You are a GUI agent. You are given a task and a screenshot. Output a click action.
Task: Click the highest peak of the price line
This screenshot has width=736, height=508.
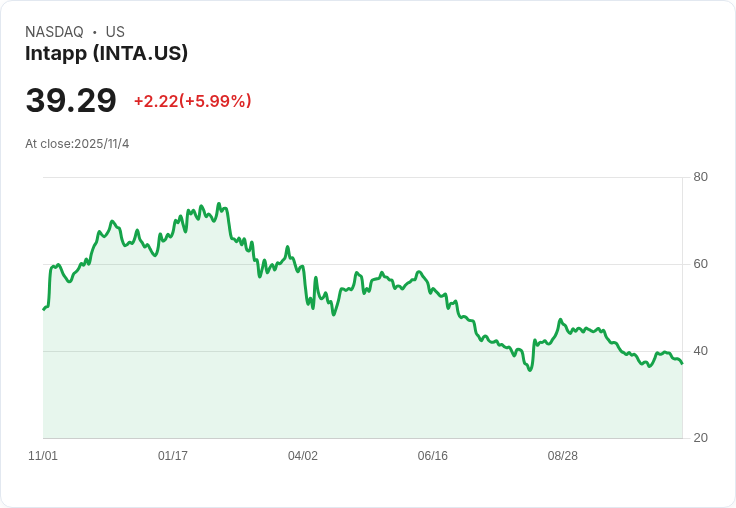tap(219, 204)
